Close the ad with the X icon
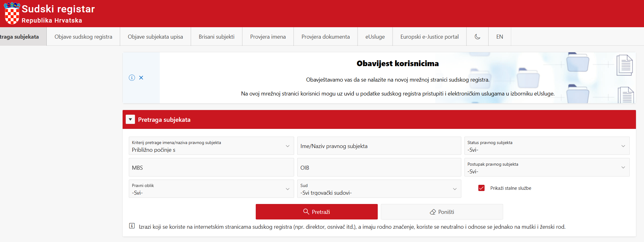The width and height of the screenshot is (644, 242). 141,78
